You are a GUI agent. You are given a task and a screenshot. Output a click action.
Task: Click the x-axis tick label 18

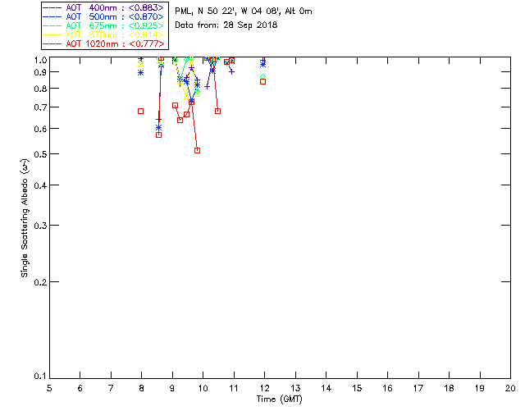pos(449,388)
